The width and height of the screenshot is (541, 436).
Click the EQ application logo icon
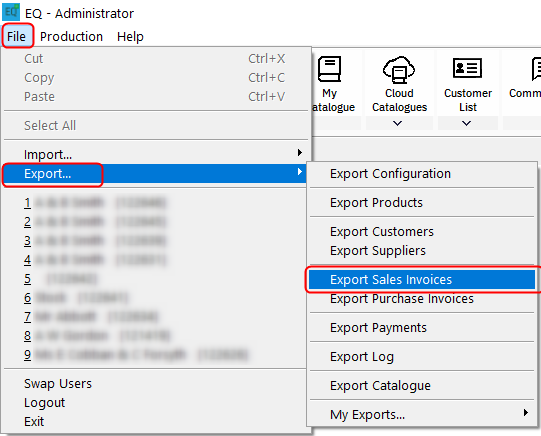[x=11, y=12]
